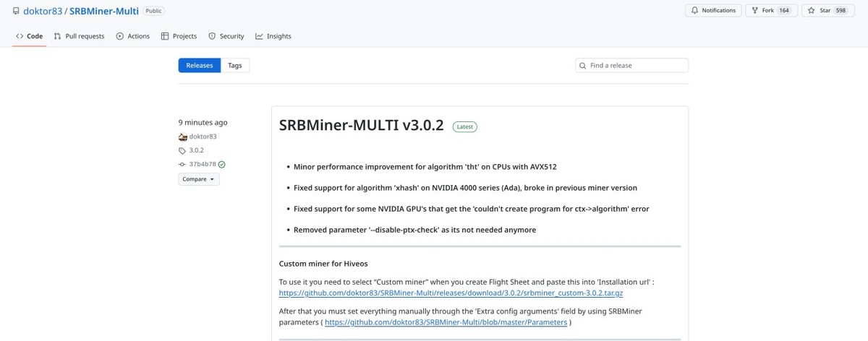
Task: Click the Code tab brackets icon
Action: 20,36
